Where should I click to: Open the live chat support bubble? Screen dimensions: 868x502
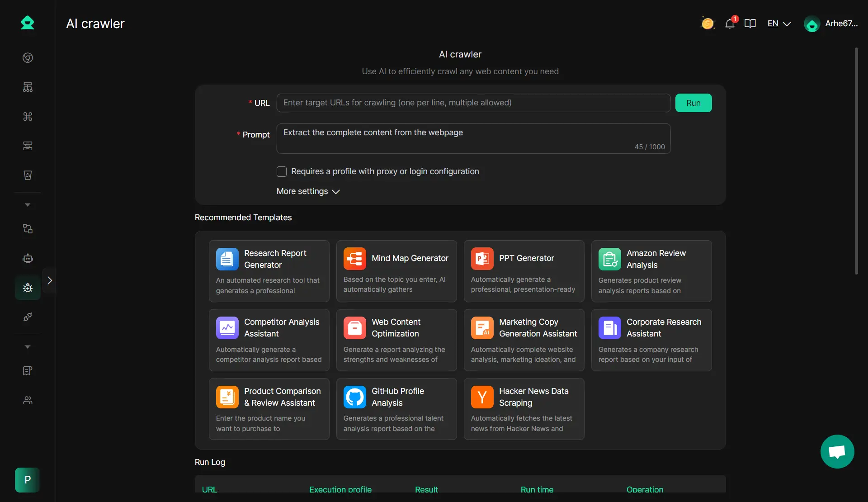point(837,451)
